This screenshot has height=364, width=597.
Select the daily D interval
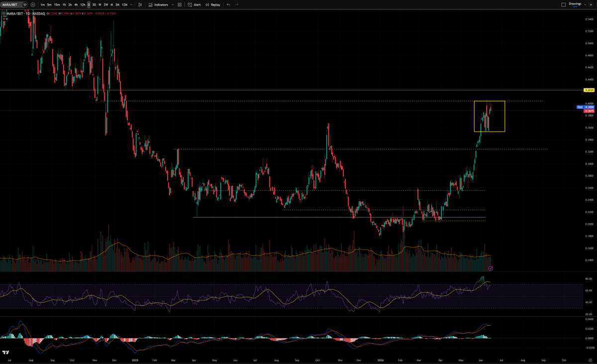pos(89,4)
